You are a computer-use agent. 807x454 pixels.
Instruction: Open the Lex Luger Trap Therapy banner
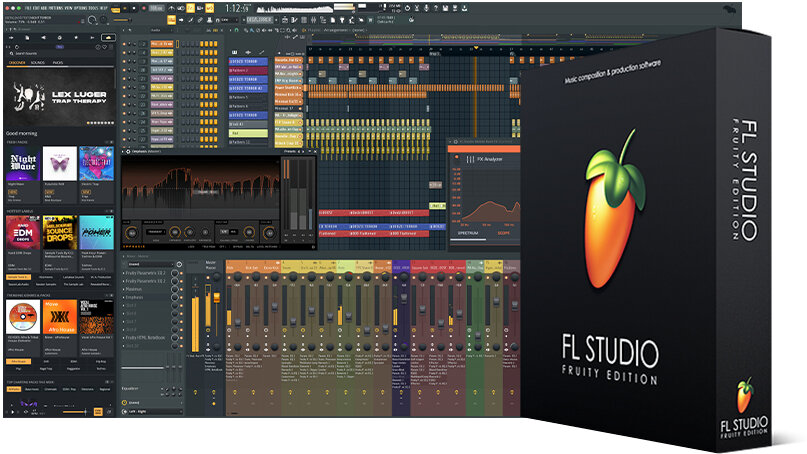click(x=59, y=98)
